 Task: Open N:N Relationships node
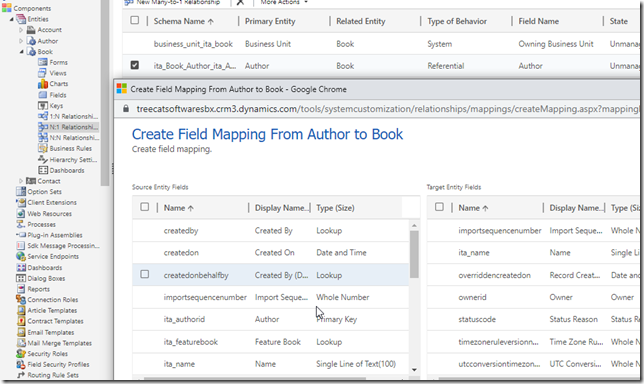pos(68,138)
